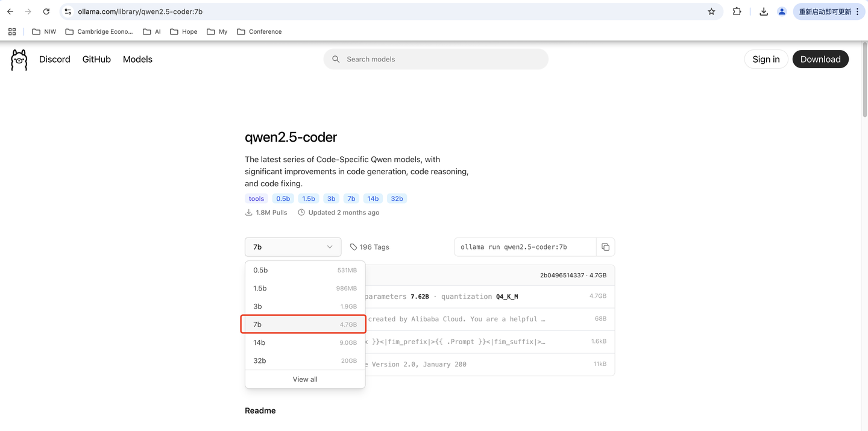
Task: Click the search magnifier icon
Action: coord(336,59)
